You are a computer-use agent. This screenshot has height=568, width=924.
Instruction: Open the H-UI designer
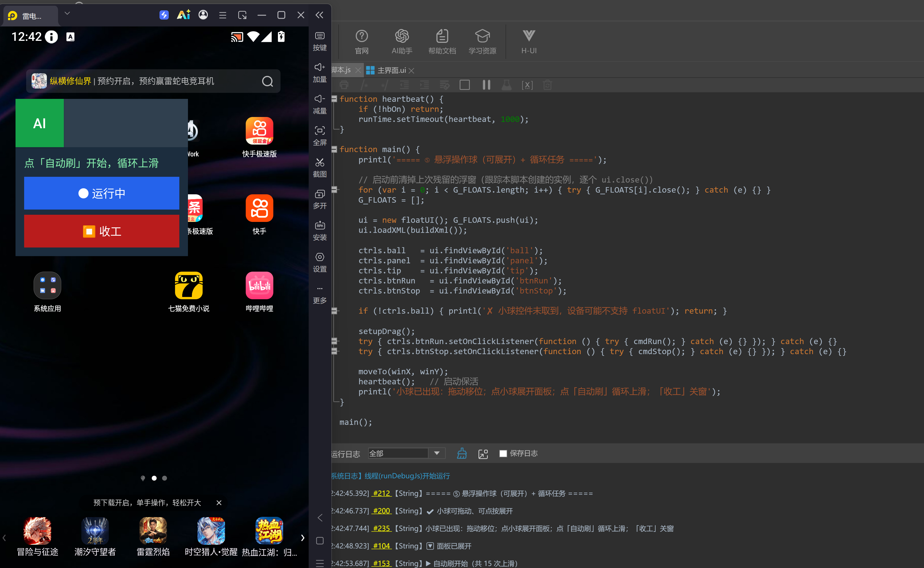pos(529,42)
